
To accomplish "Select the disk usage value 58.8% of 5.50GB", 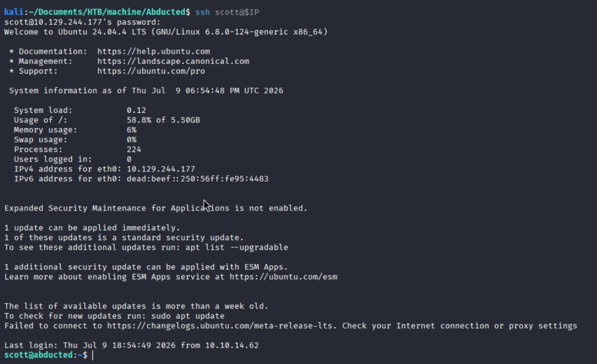I will 163,120.
